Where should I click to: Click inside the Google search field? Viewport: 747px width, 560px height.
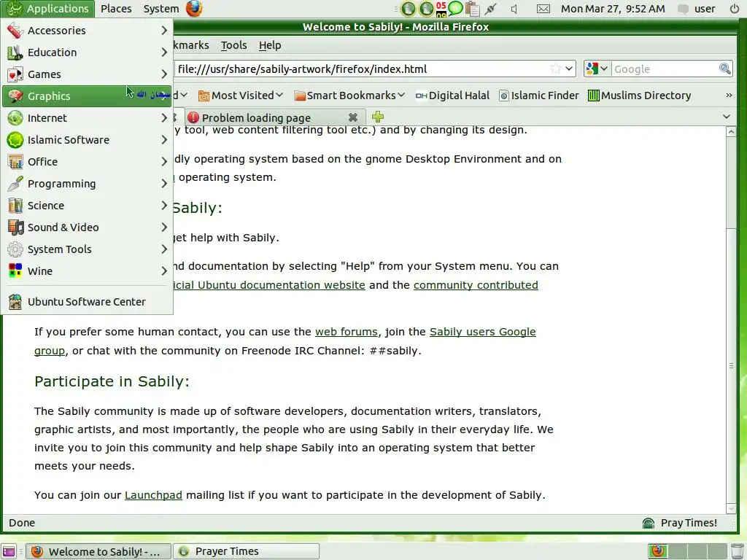coord(665,69)
